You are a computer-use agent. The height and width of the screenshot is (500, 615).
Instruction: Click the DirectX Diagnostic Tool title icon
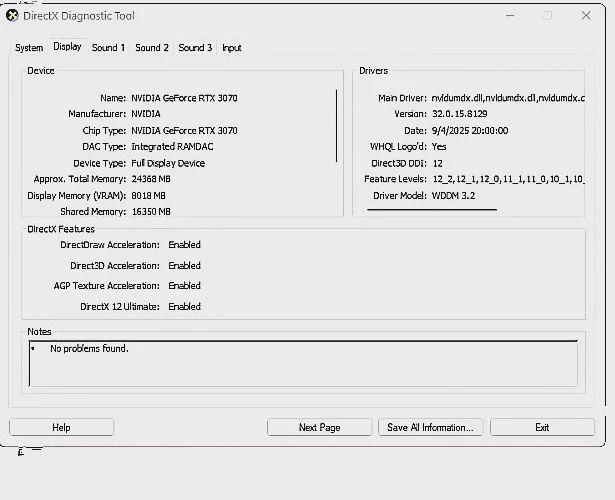[x=12, y=16]
